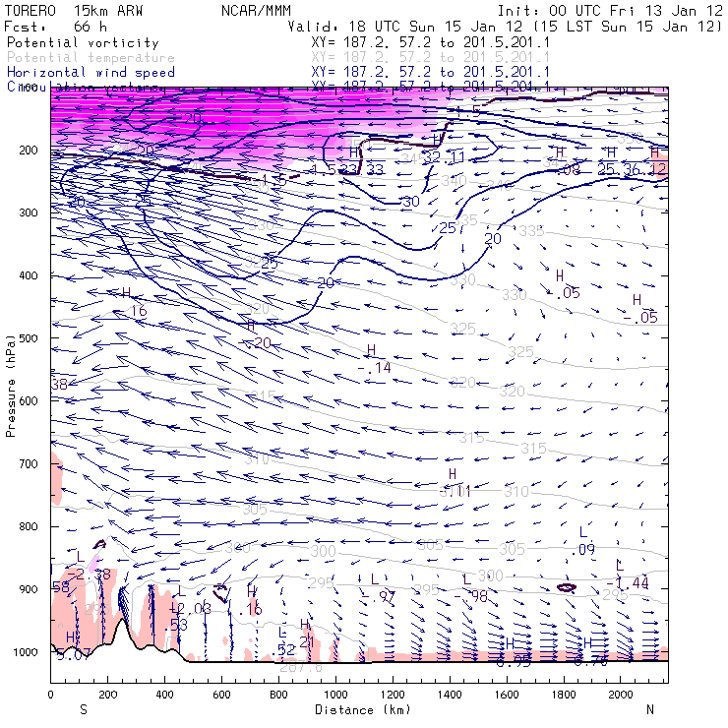Viewport: 728px width, 728px height.
Task: Click the '-.14' high value label
Action: 374,368
